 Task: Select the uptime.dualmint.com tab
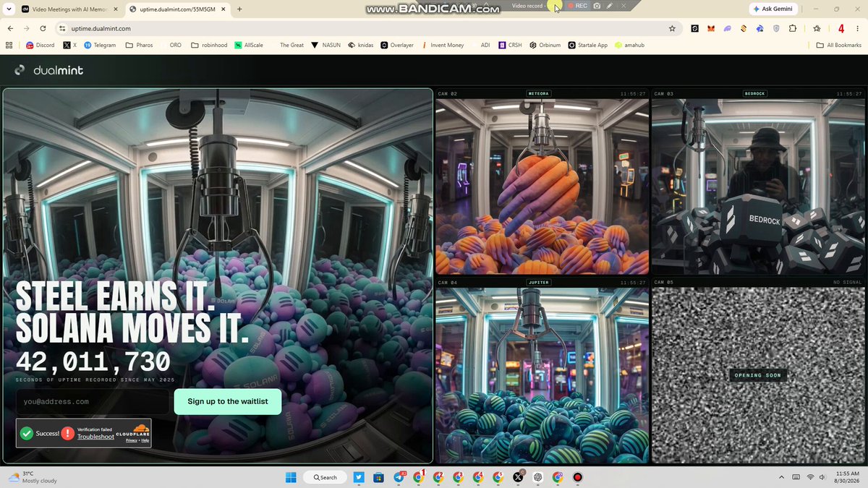click(x=176, y=9)
